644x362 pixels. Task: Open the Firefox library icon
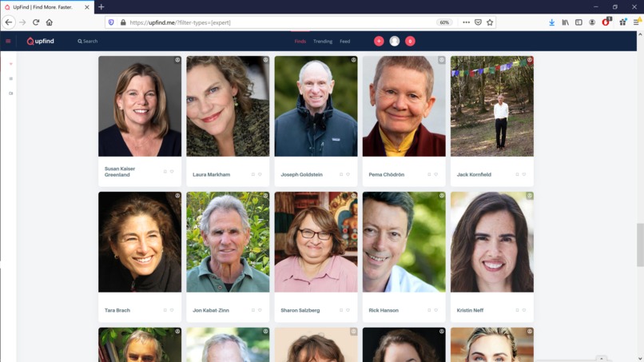point(565,22)
